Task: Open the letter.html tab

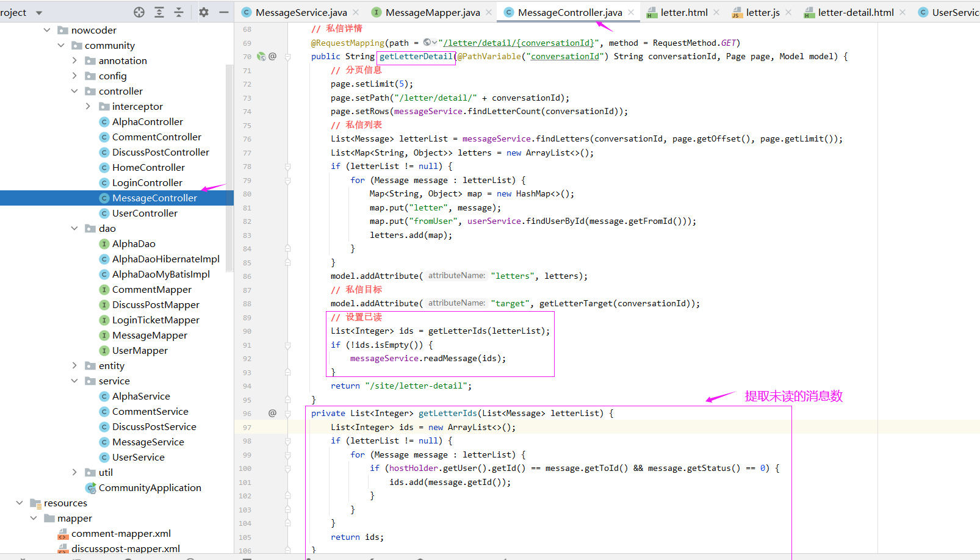Action: 684,12
